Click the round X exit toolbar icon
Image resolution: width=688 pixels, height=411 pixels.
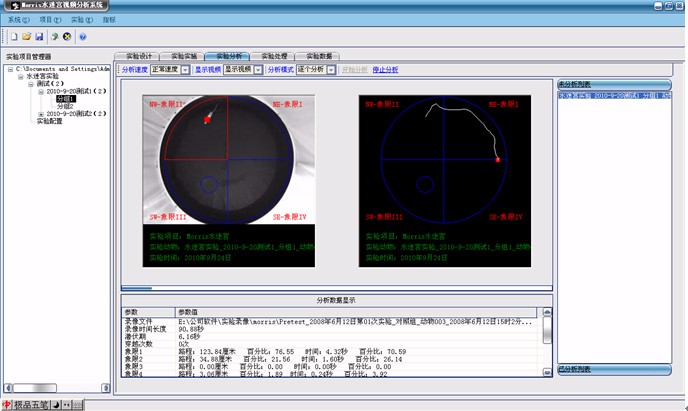click(66, 37)
